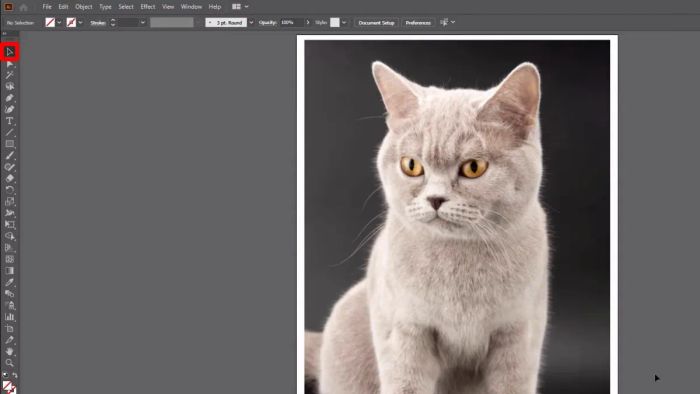The width and height of the screenshot is (700, 394).
Task: Click the Illustrator app logo
Action: [x=8, y=7]
